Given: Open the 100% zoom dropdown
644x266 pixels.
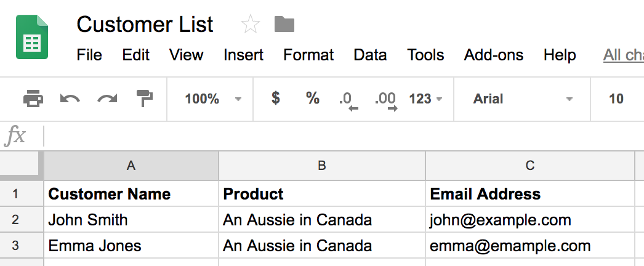Looking at the screenshot, I should (x=213, y=99).
